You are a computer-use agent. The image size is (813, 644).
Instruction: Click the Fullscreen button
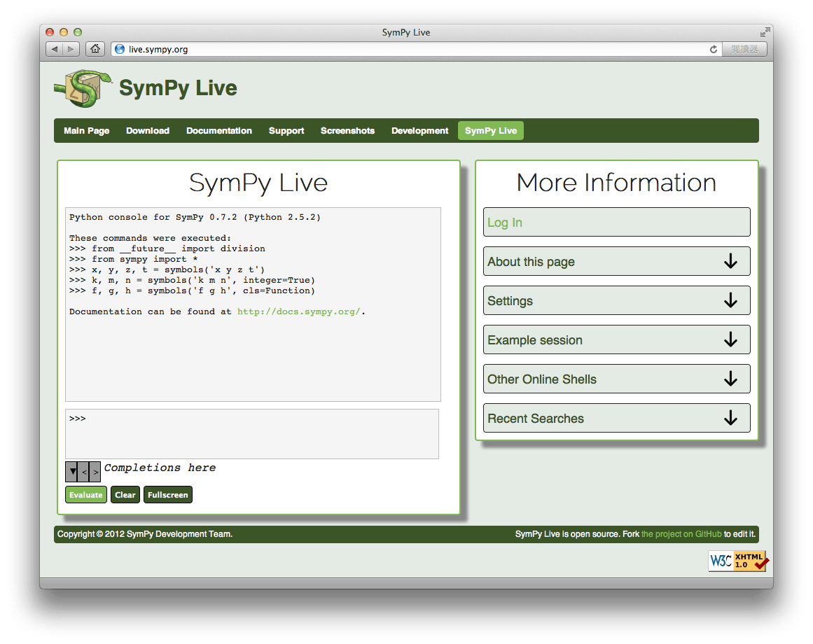pos(167,494)
